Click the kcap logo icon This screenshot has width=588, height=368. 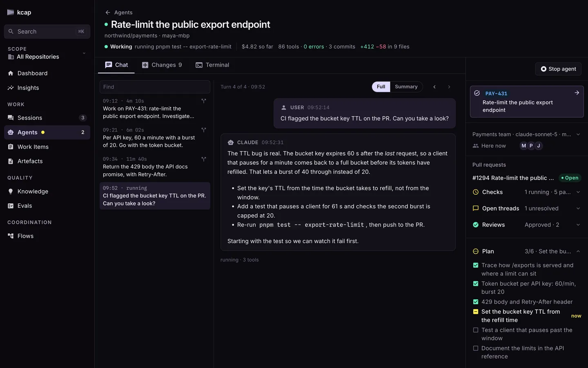pyautogui.click(x=11, y=12)
